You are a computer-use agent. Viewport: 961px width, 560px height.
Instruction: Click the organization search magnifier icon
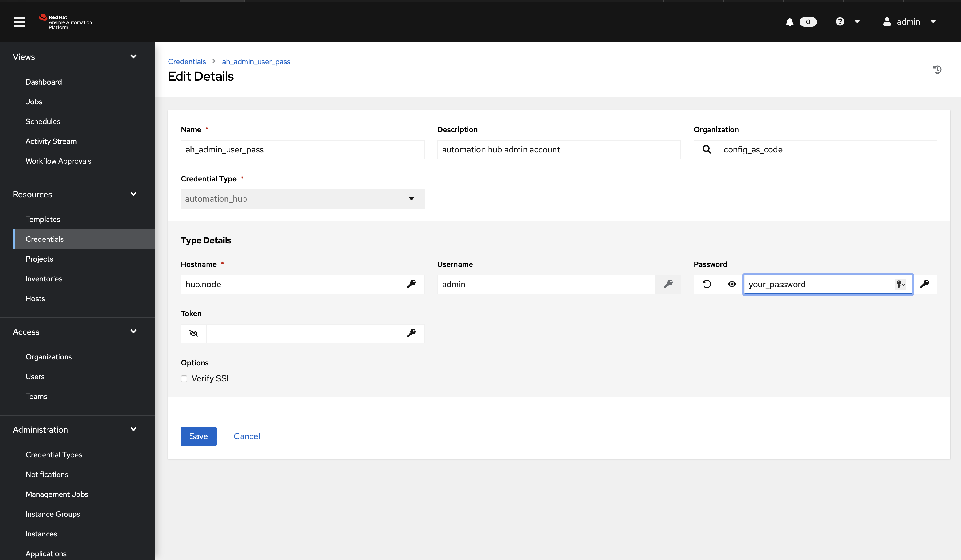(707, 149)
